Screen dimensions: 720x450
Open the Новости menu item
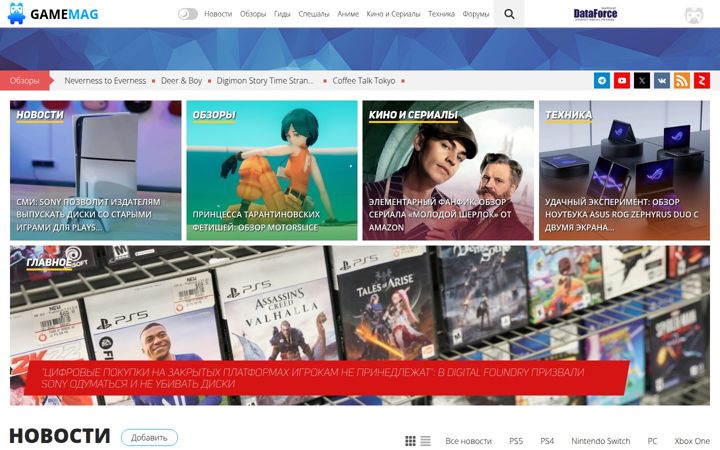[x=218, y=14]
